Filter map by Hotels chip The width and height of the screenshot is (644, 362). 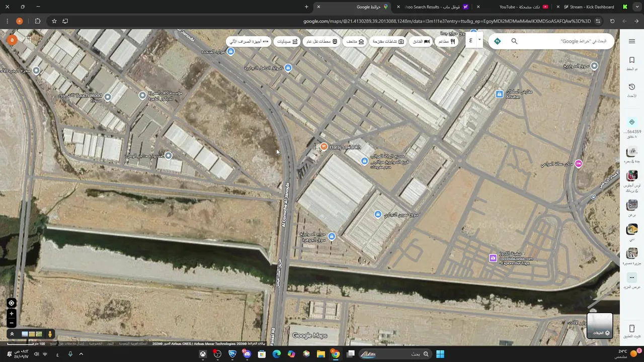(x=422, y=41)
